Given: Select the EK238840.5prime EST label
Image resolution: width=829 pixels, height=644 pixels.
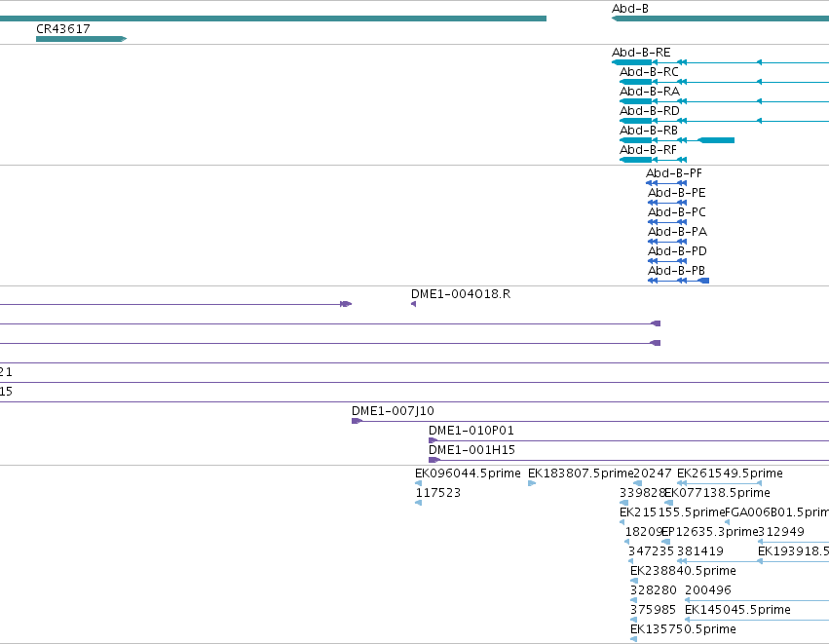Looking at the screenshot, I should (683, 572).
